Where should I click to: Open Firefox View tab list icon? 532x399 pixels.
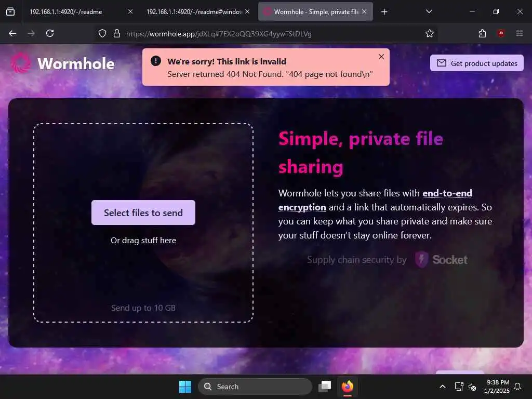coord(10,11)
